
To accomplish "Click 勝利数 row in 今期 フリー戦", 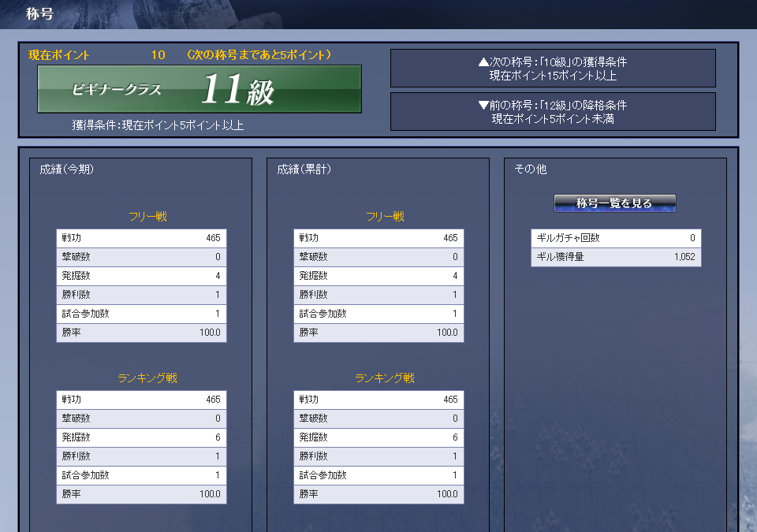I will [x=141, y=295].
